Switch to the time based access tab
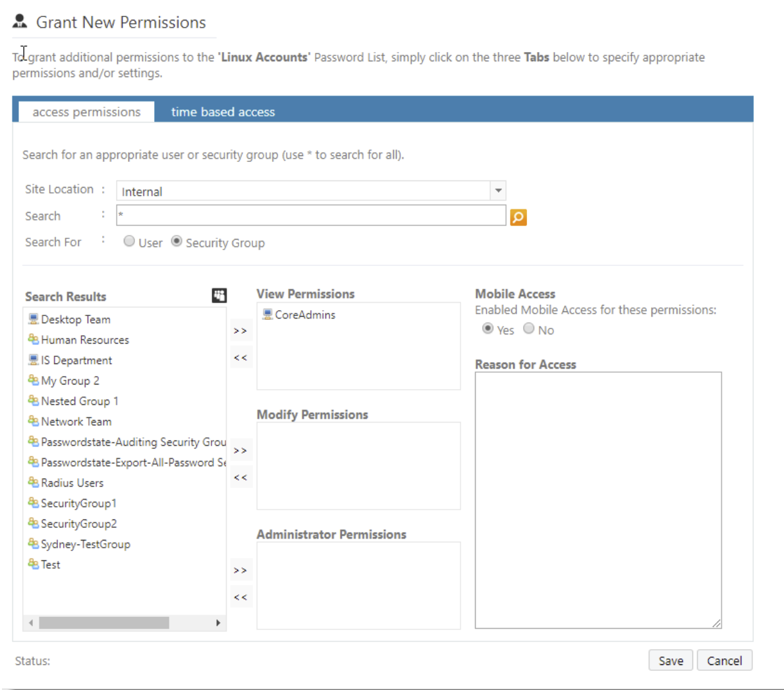Image resolution: width=784 pixels, height=690 pixels. (x=222, y=111)
